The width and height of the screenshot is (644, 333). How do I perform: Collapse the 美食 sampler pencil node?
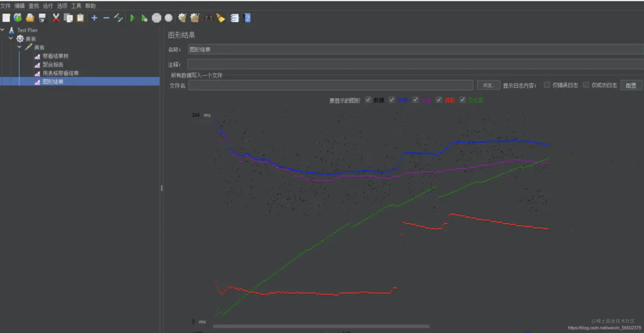(x=19, y=47)
